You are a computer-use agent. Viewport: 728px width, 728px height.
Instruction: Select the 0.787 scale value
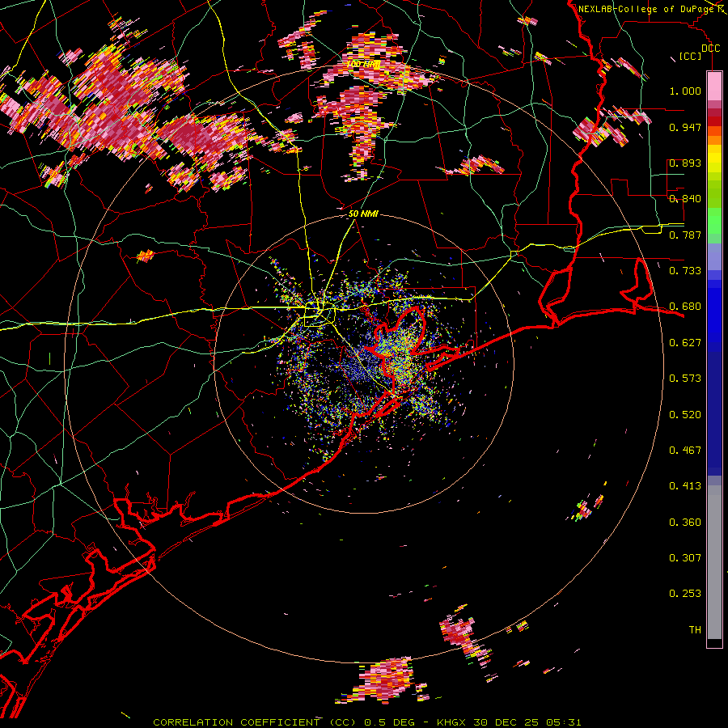point(685,235)
